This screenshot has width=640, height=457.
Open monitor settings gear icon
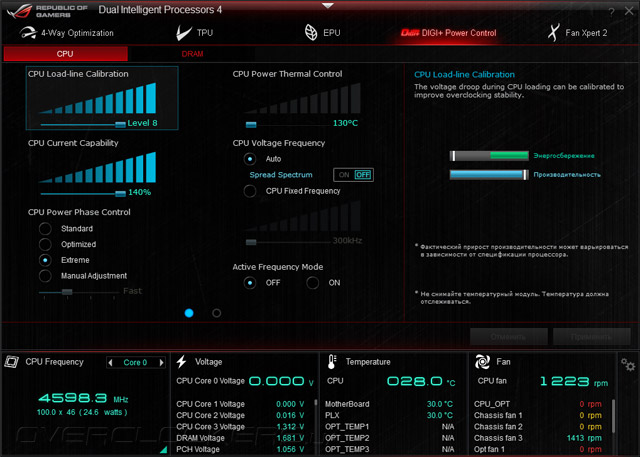click(628, 364)
